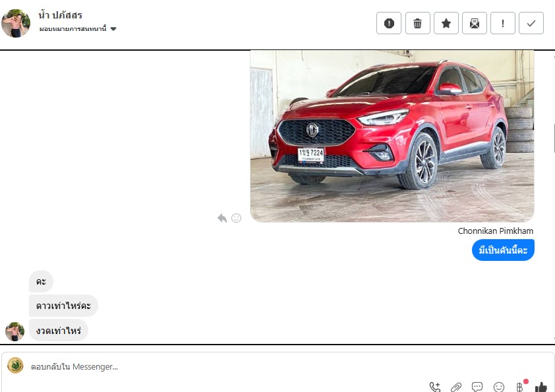Click the dropdown arrow beside assignment label
This screenshot has height=392, width=555.
[x=113, y=29]
